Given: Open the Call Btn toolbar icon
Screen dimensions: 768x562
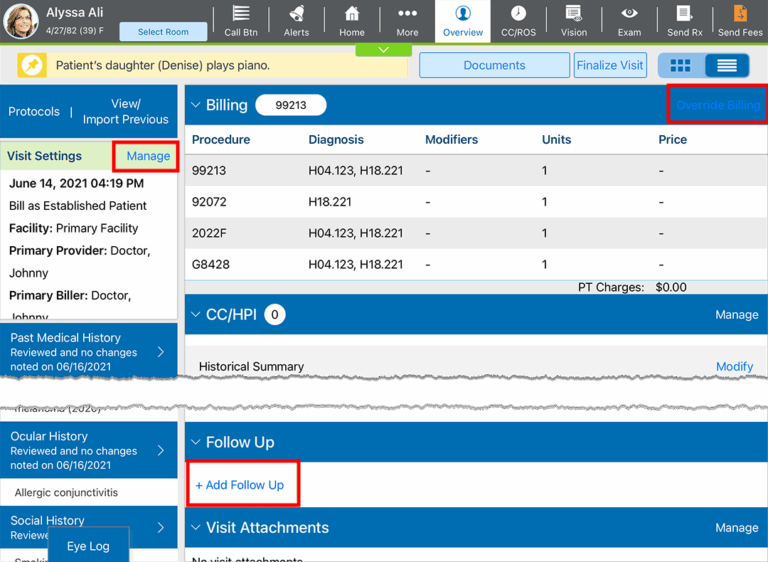Looking at the screenshot, I should point(240,20).
